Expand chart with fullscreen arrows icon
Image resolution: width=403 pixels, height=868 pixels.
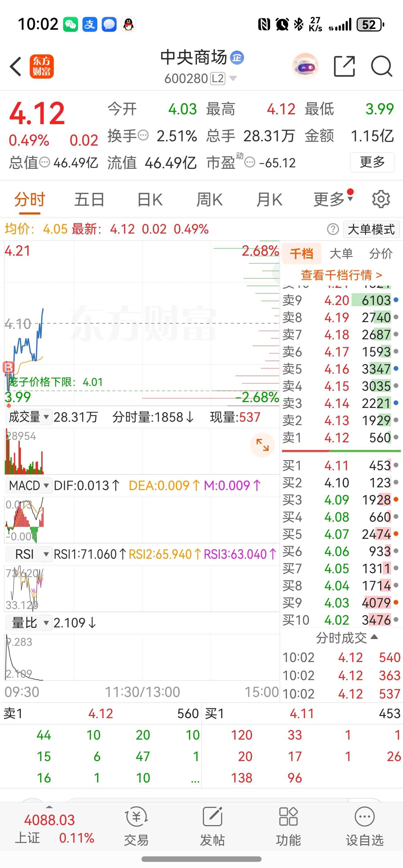262,445
